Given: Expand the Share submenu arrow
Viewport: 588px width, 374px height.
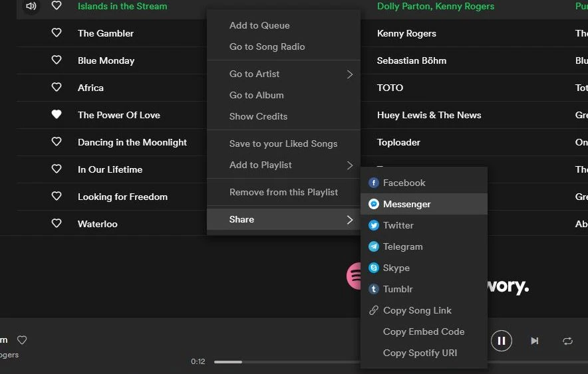Looking at the screenshot, I should (x=350, y=219).
